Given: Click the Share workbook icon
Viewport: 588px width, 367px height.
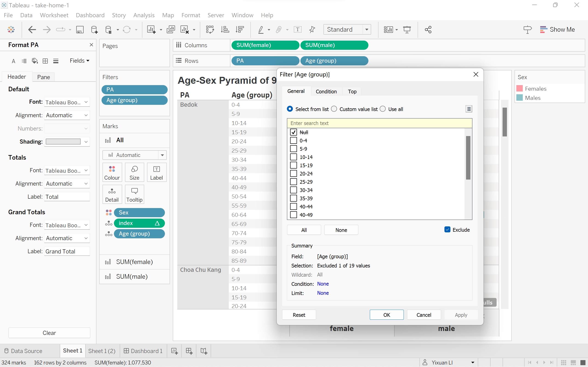Looking at the screenshot, I should coord(428,30).
